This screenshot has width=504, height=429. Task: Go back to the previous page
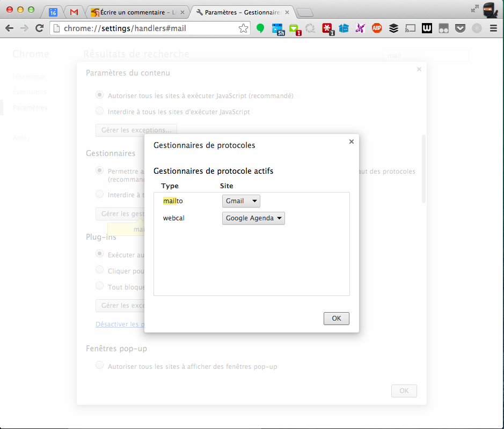[x=9, y=28]
